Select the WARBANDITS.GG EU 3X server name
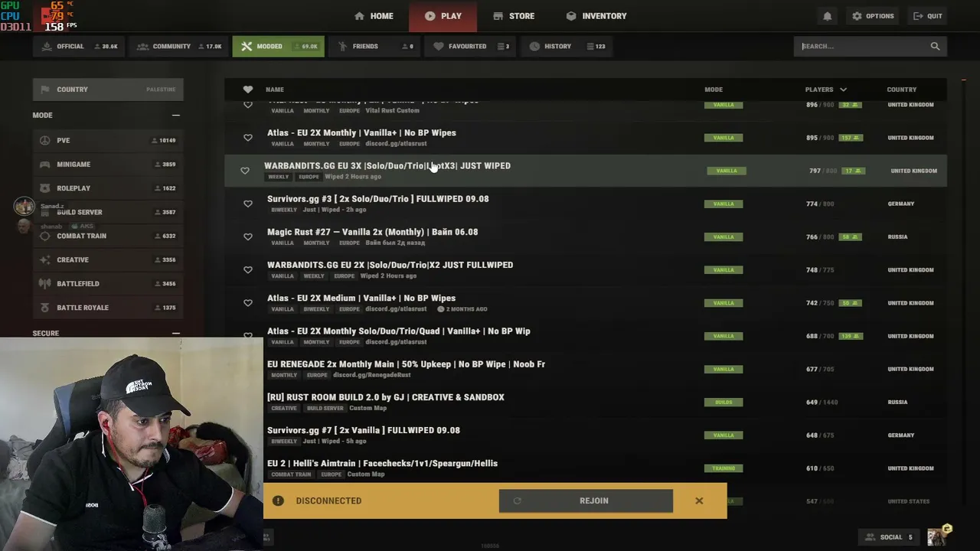Image resolution: width=980 pixels, height=551 pixels. (x=387, y=166)
